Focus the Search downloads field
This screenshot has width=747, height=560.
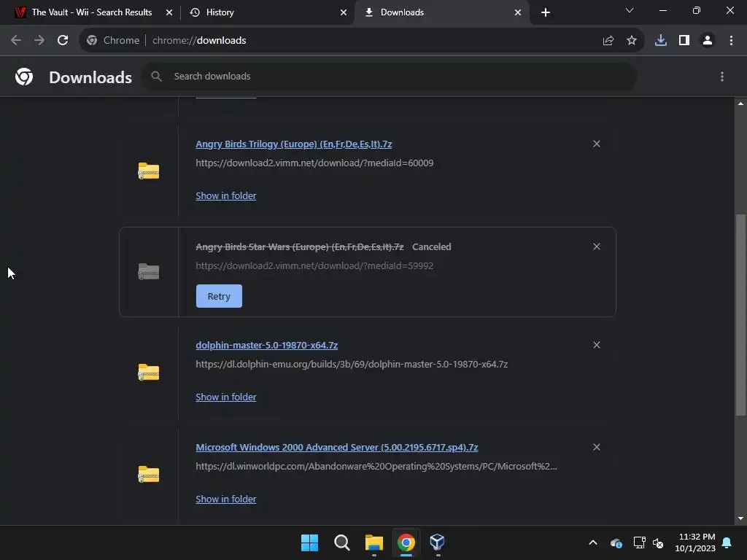pyautogui.click(x=390, y=76)
